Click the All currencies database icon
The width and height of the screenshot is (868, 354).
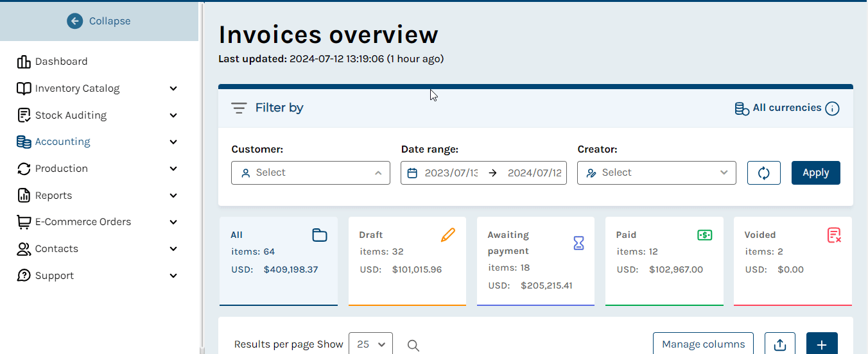[x=742, y=108]
